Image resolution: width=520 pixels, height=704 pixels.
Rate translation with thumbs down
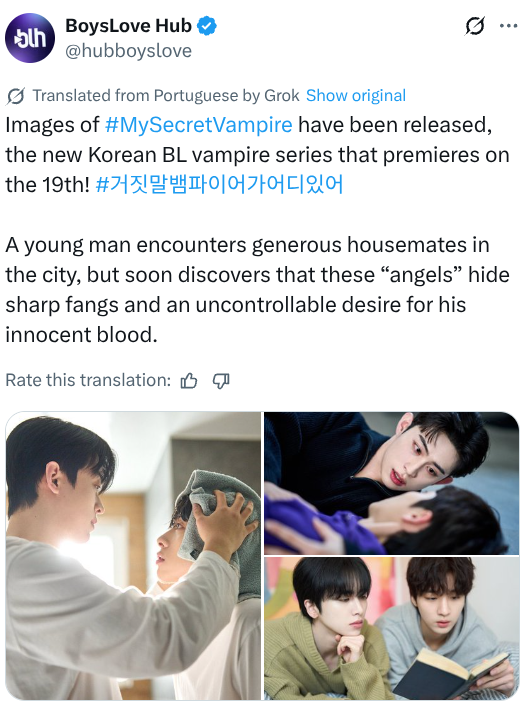[x=220, y=381]
